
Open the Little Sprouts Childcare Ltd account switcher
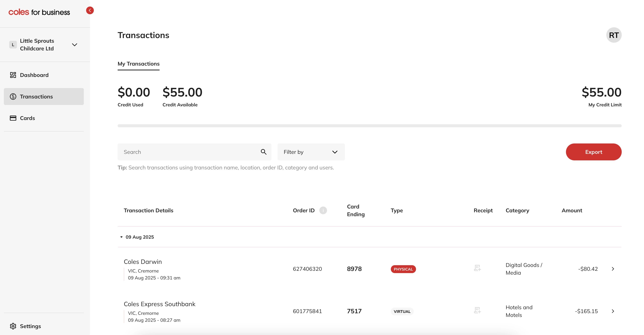[44, 45]
